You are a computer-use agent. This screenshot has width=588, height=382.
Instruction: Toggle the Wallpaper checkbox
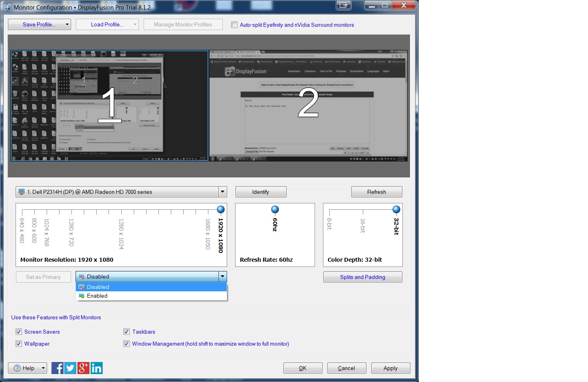(x=19, y=344)
